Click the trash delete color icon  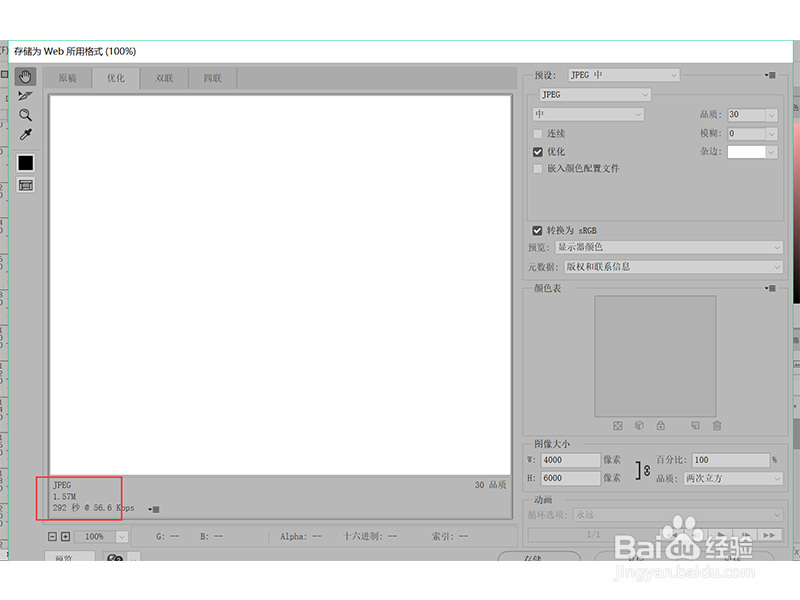pyautogui.click(x=717, y=426)
